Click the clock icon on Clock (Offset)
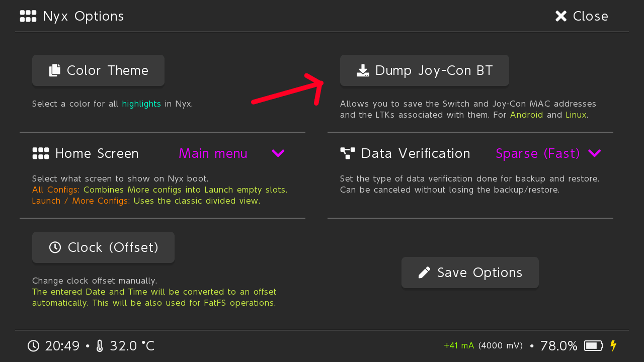Image resolution: width=644 pixels, height=362 pixels. (x=55, y=247)
